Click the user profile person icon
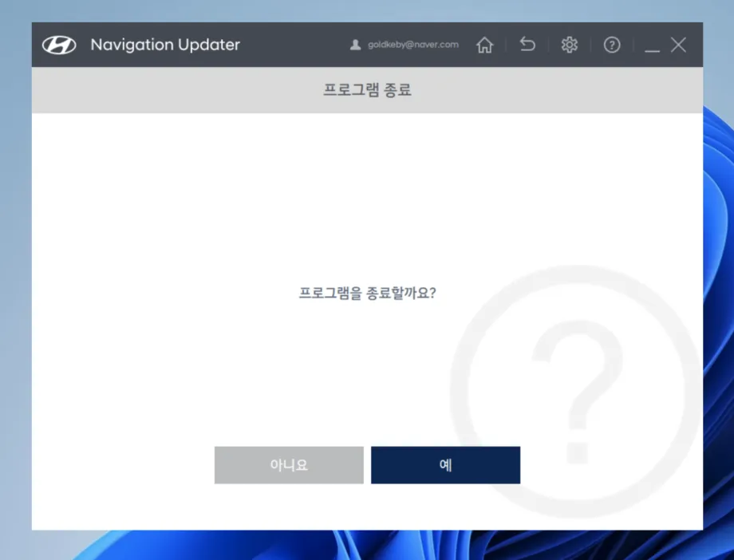The width and height of the screenshot is (734, 560). point(357,45)
